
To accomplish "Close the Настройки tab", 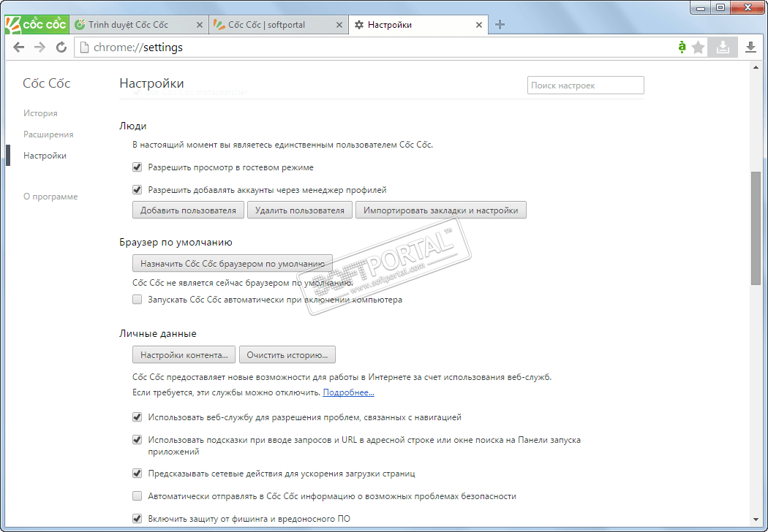I will coord(479,25).
